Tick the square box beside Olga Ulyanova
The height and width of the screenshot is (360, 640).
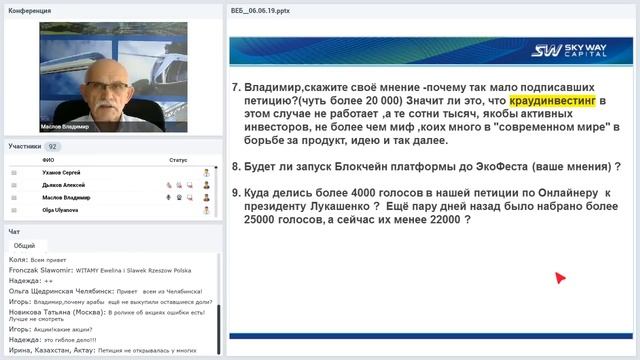(x=14, y=210)
